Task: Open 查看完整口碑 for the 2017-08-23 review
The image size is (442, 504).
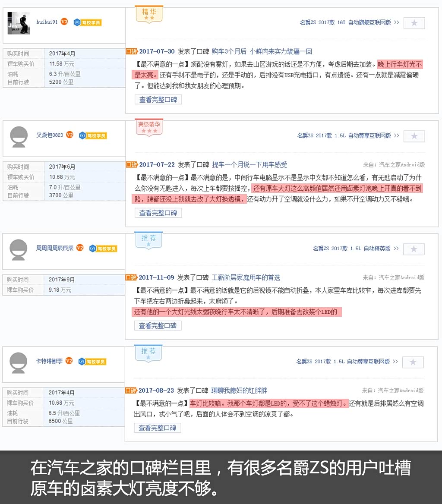Action: (157, 428)
